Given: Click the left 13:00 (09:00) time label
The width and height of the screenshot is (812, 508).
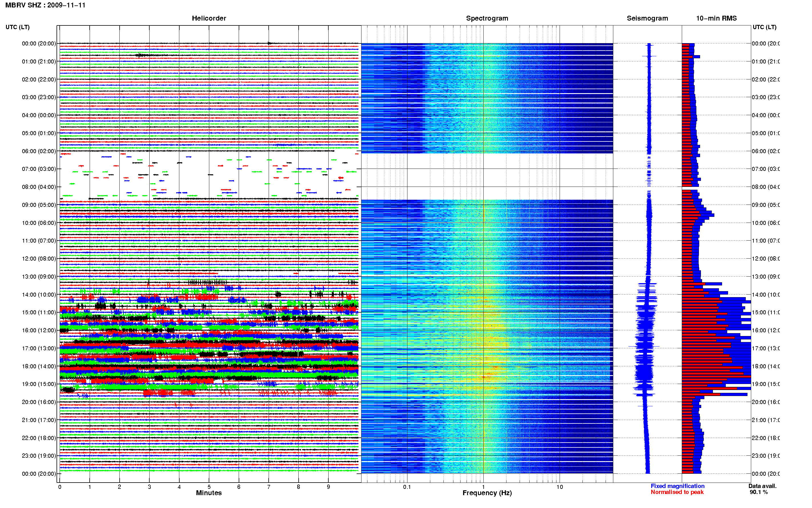Looking at the screenshot, I should point(39,277).
